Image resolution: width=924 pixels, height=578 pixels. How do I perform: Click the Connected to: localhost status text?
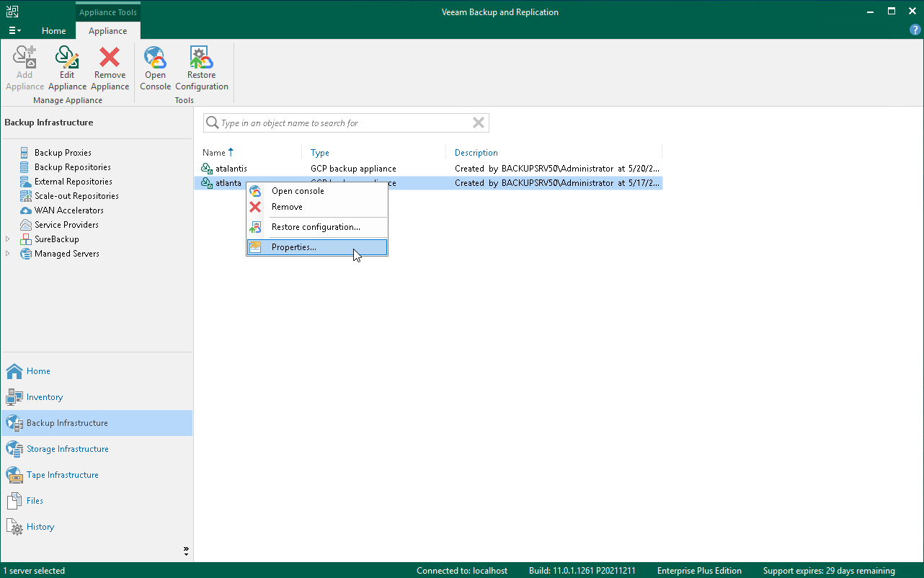[462, 571]
